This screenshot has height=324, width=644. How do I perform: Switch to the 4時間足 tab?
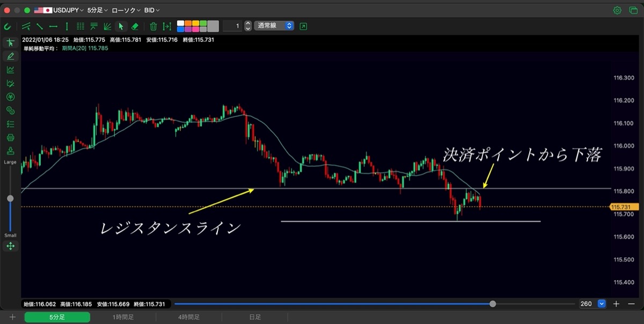pyautogui.click(x=189, y=318)
